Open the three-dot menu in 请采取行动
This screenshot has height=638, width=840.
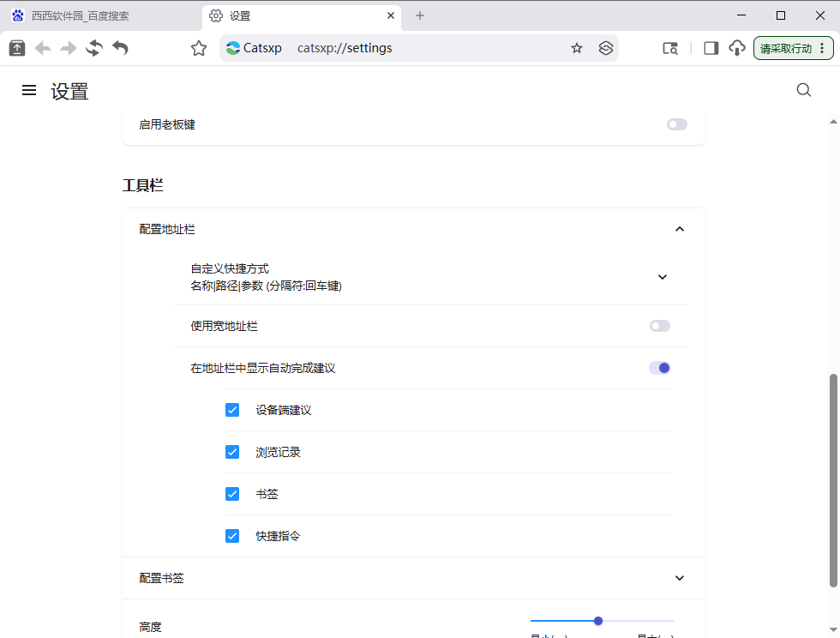pos(822,48)
